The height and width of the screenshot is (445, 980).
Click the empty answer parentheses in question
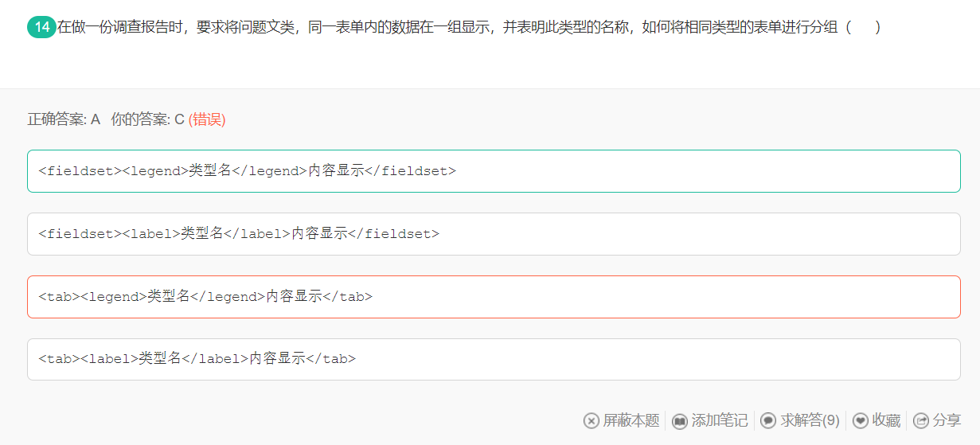click(x=863, y=28)
